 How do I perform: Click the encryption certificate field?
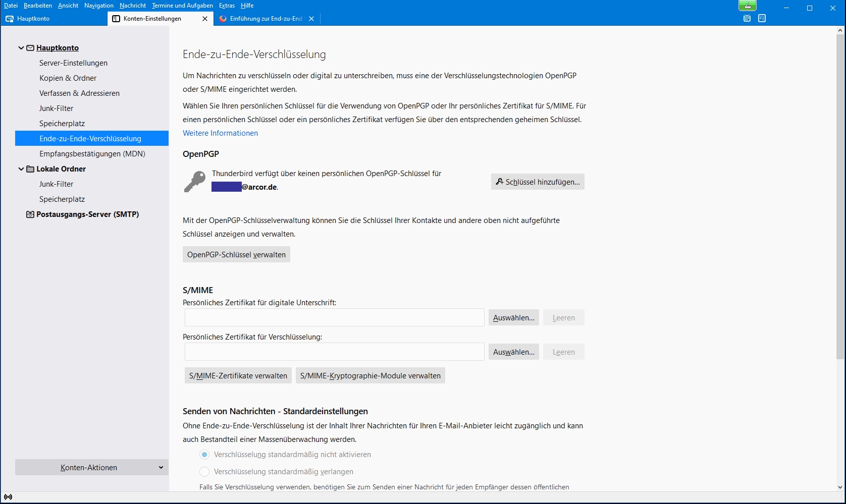pos(335,352)
